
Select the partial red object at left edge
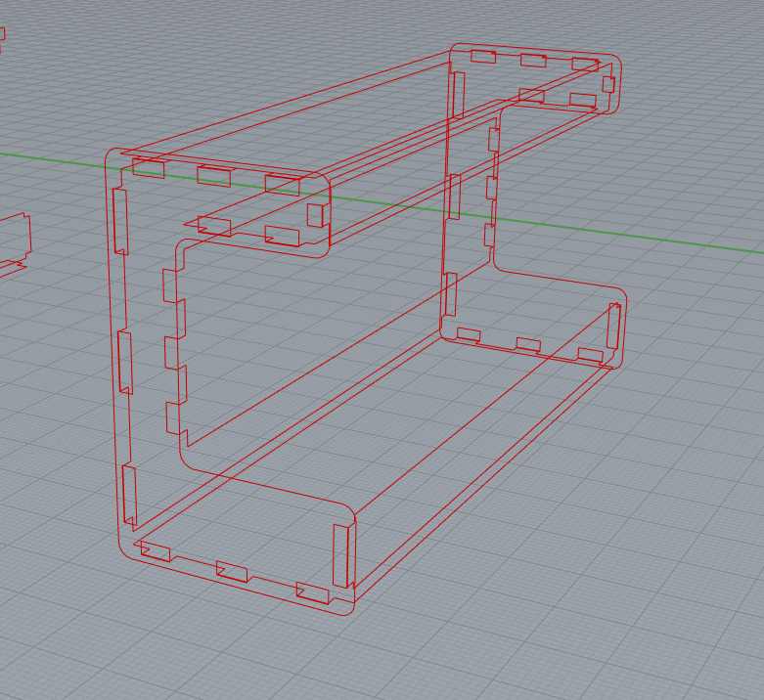(x=15, y=245)
